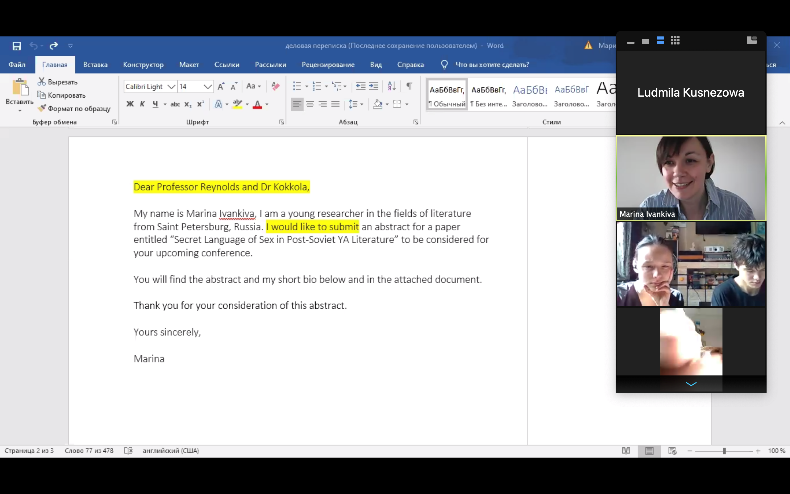This screenshot has width=790, height=494.
Task: Click the Вставить paste clipboard icon
Action: click(20, 88)
